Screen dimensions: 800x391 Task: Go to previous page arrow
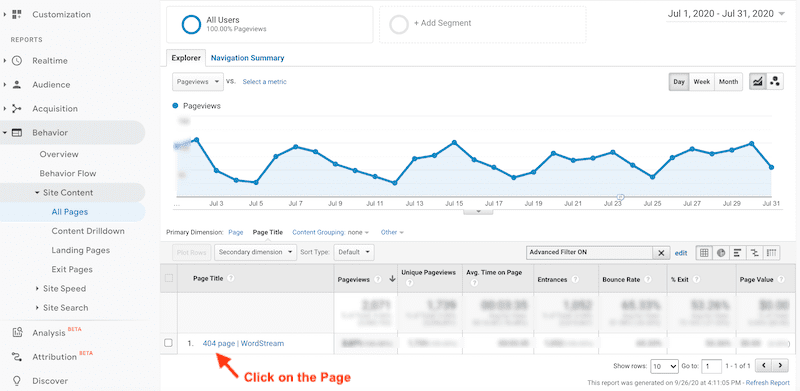tap(764, 365)
